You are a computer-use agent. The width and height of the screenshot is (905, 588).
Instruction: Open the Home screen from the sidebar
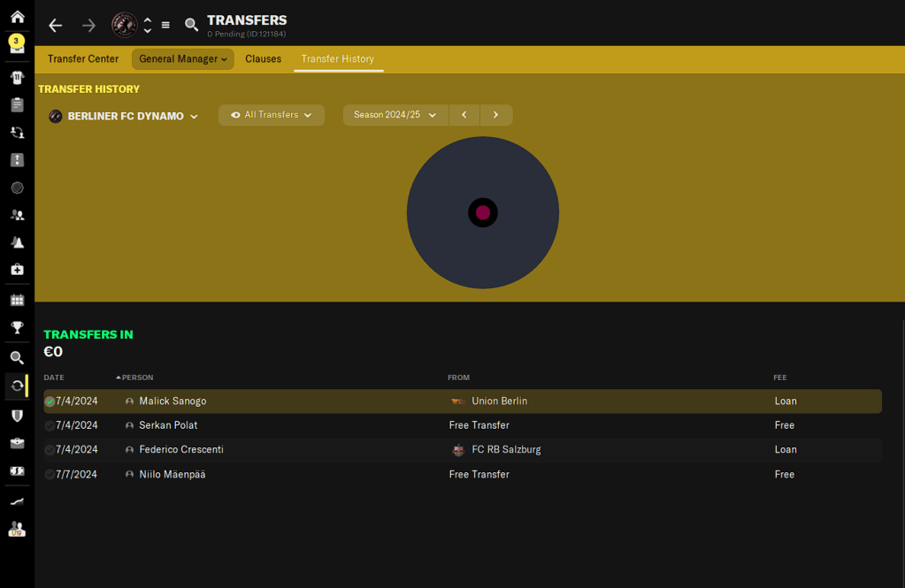click(x=17, y=17)
